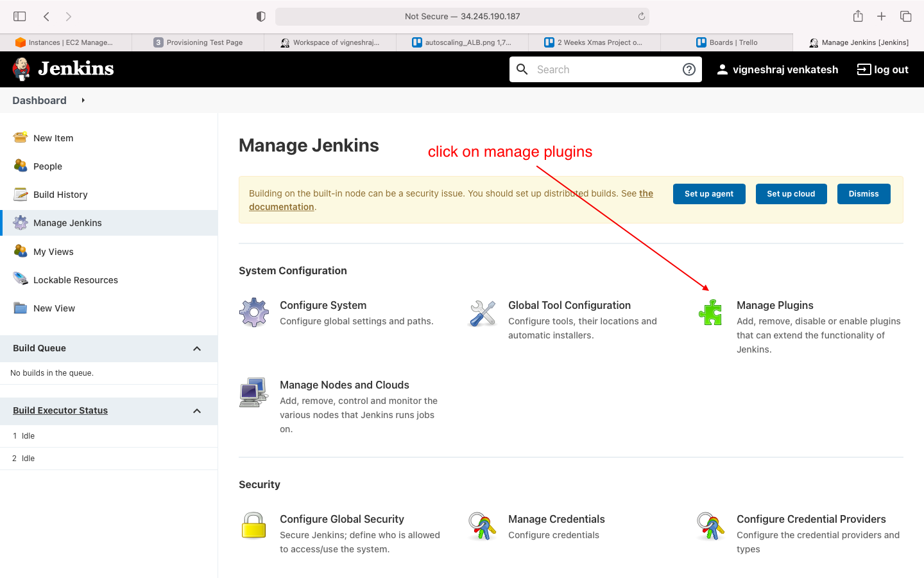Click the New Item sidebar icon
The width and height of the screenshot is (924, 578).
21,137
